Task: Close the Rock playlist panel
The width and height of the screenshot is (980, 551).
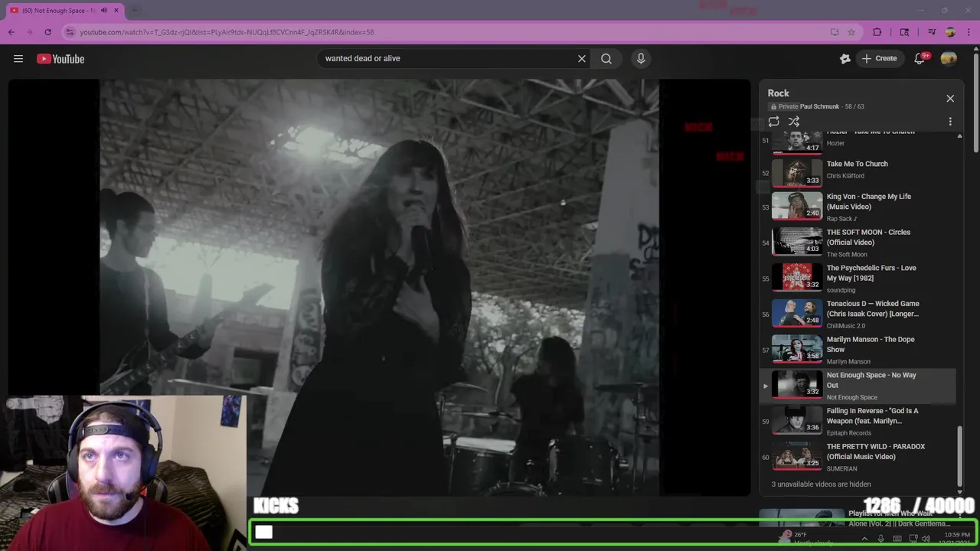Action: [950, 99]
